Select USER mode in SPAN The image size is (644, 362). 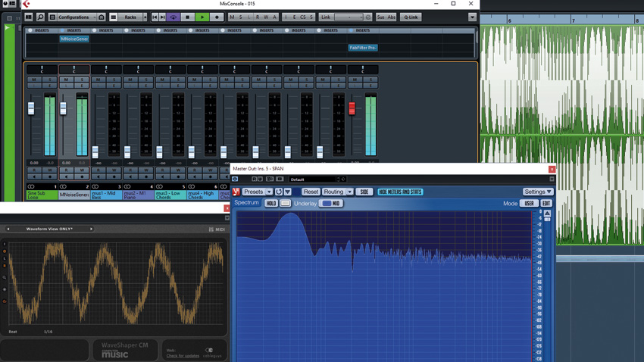529,203
